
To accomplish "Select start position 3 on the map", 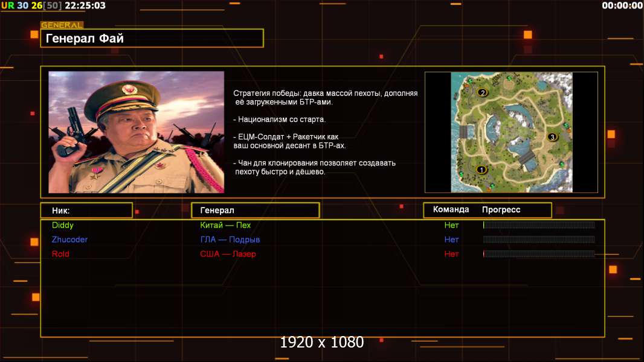I will pos(552,137).
